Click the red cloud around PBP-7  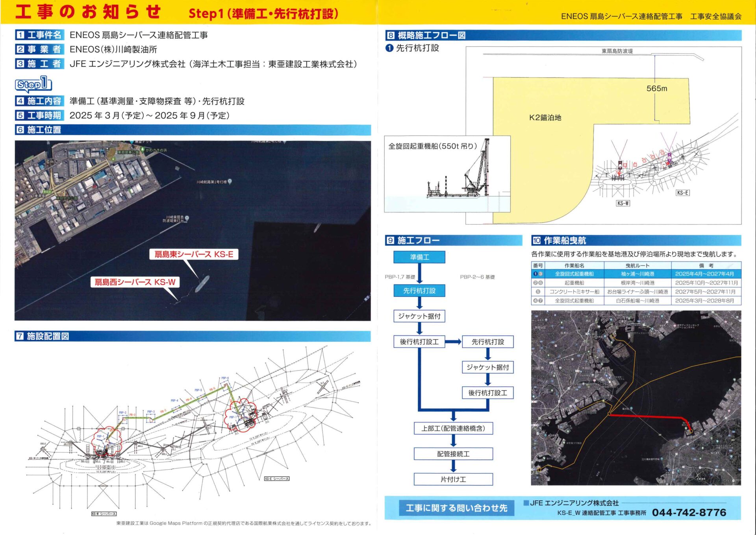tap(240, 415)
